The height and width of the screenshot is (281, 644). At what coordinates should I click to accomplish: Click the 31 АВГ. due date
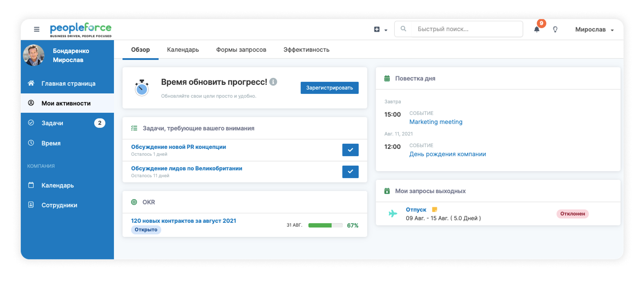click(x=294, y=225)
